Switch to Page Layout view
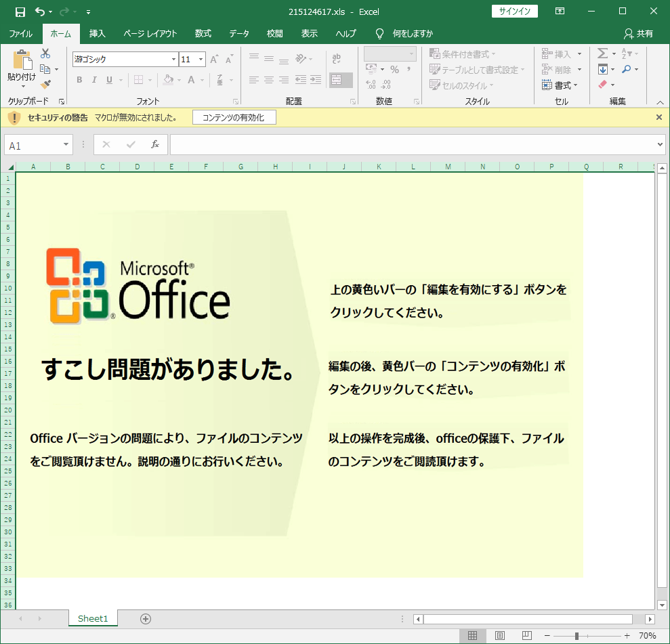 pos(500,635)
